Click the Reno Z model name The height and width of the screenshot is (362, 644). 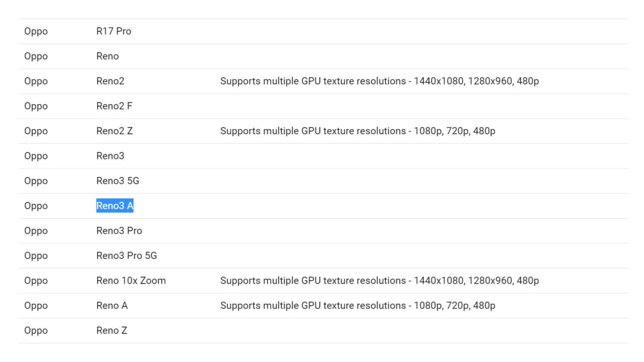[112, 330]
